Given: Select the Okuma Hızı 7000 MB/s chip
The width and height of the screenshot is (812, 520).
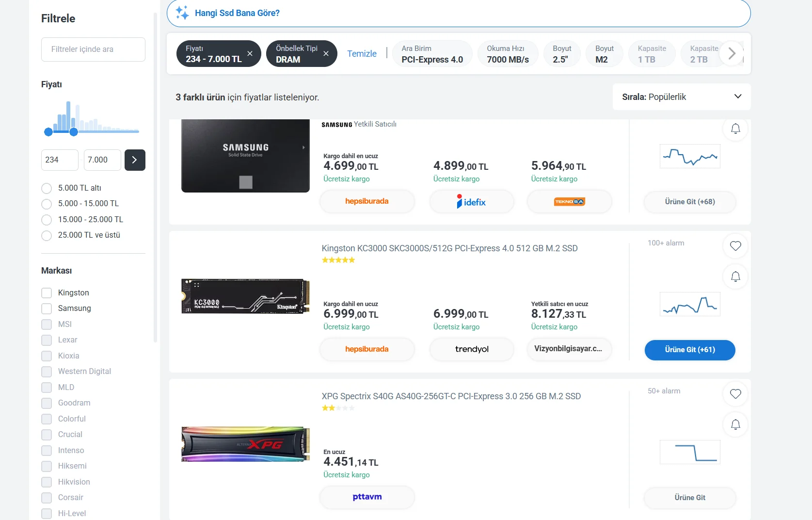Looking at the screenshot, I should (508, 54).
